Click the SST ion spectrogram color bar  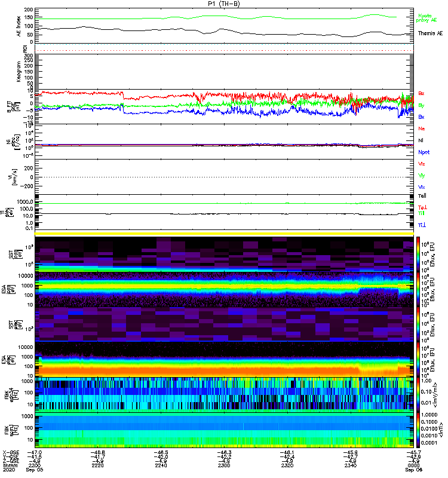tap(418, 254)
